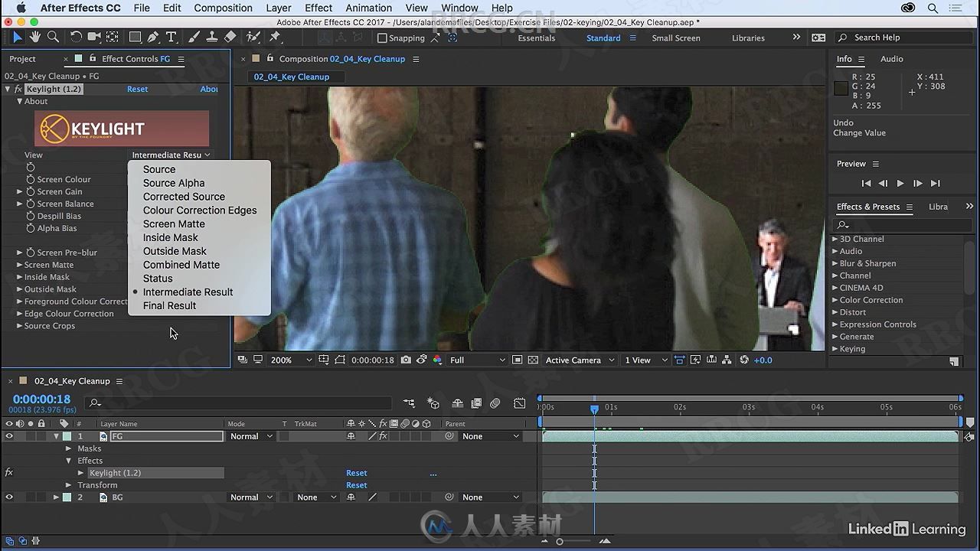The height and width of the screenshot is (551, 980).
Task: Toggle Keylight fx switch in timeline
Action: [9, 473]
